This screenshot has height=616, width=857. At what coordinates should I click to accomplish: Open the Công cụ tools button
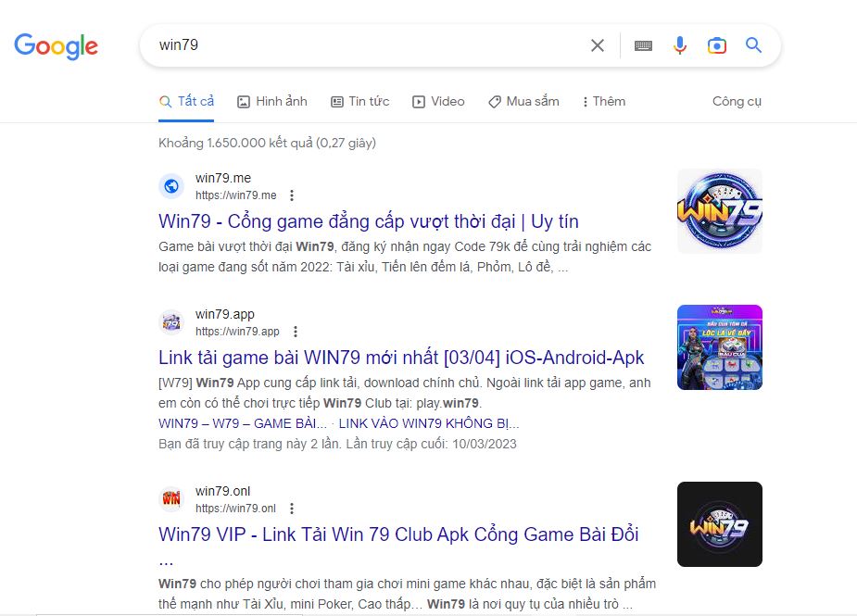point(737,101)
